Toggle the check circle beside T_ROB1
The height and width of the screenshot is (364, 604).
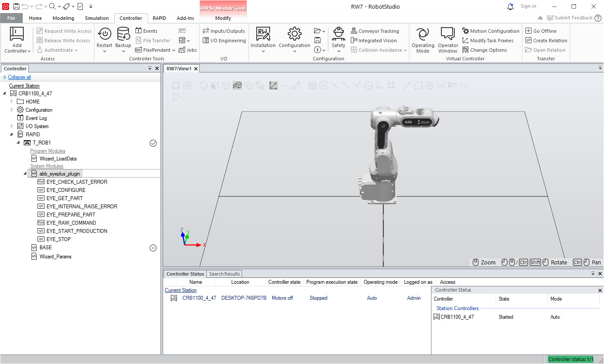coord(153,143)
